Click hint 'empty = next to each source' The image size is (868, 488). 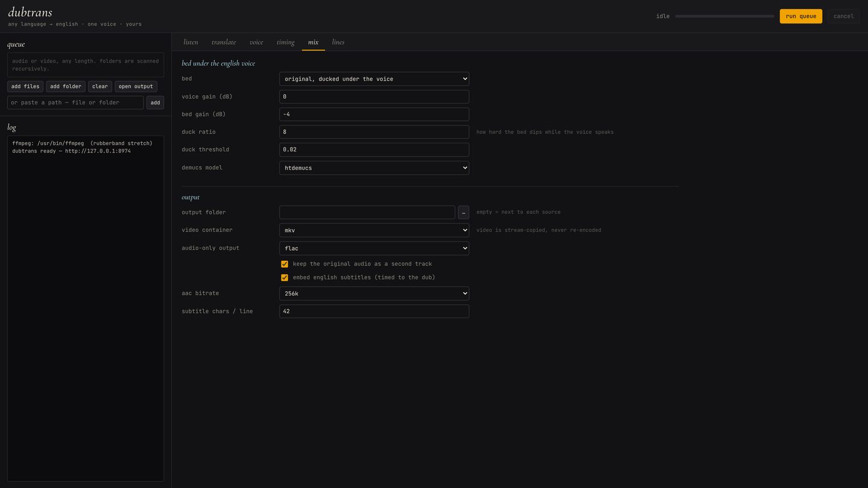tap(518, 212)
